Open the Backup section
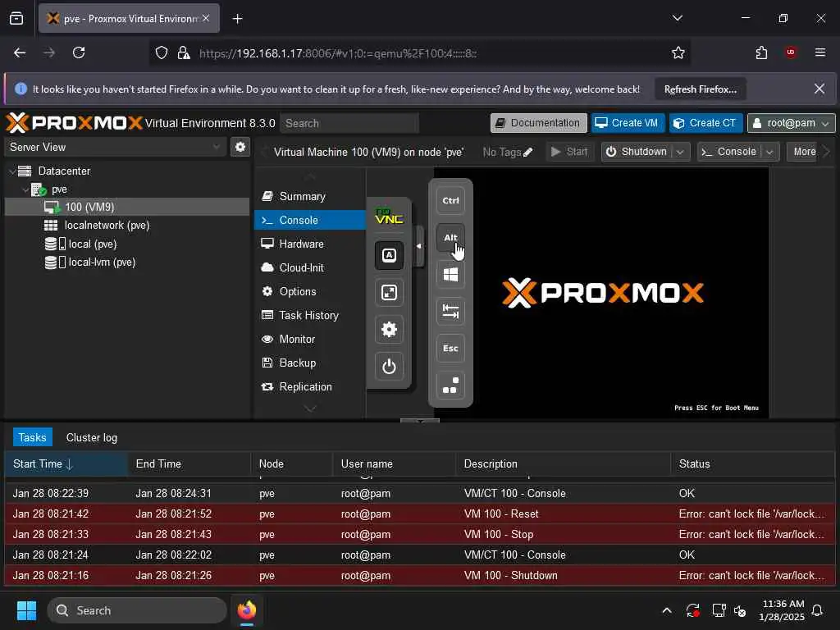 pos(309,363)
